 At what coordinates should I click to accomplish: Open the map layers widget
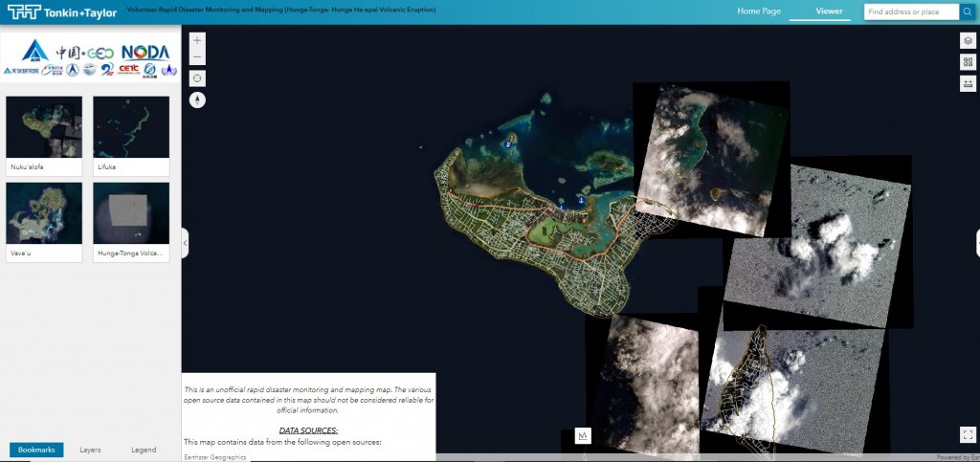click(969, 41)
